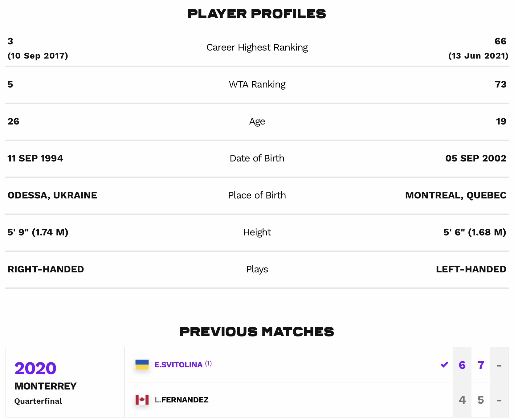Select the 2020 match year
Viewport: 514px width, 420px height.
click(35, 368)
